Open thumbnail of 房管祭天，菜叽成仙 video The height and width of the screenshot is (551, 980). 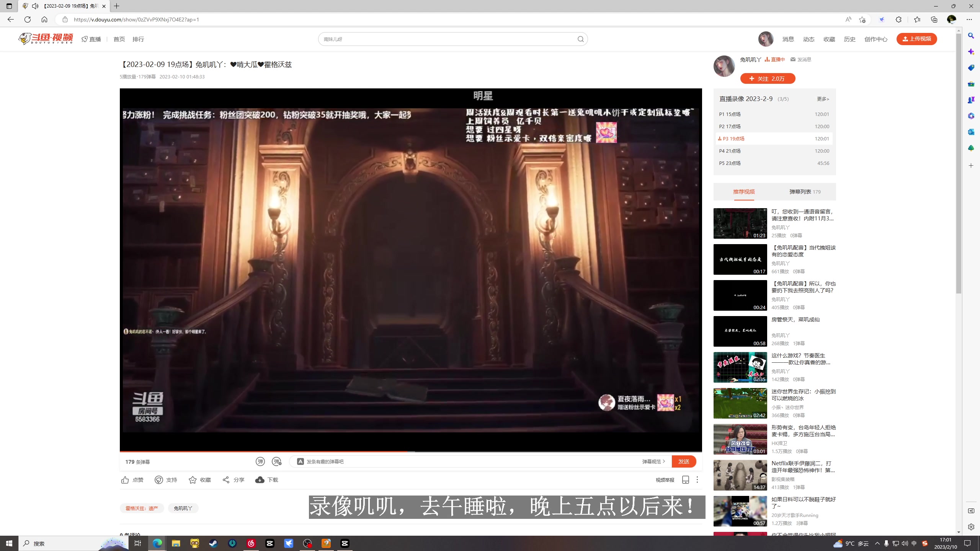click(740, 331)
